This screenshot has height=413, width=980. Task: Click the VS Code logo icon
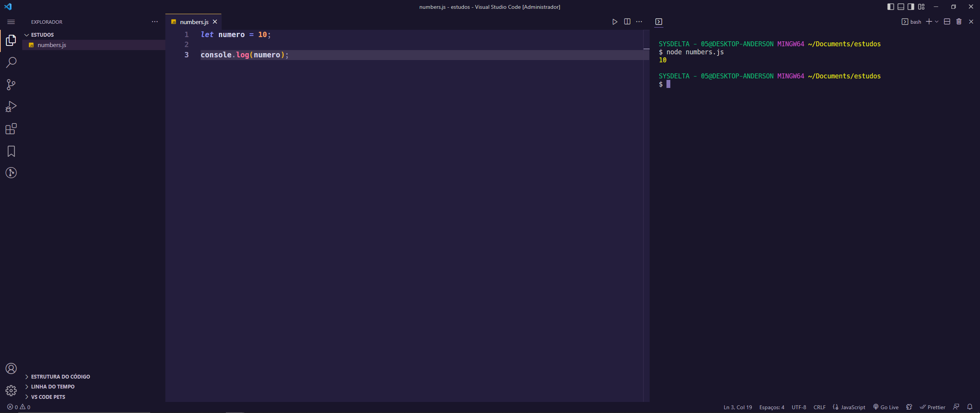(8, 7)
